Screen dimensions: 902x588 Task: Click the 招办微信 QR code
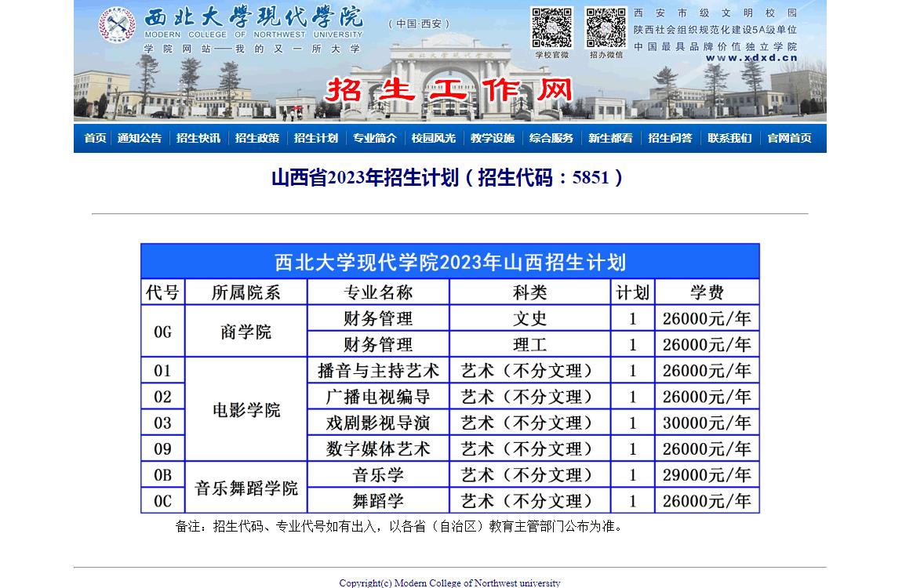pos(606,27)
